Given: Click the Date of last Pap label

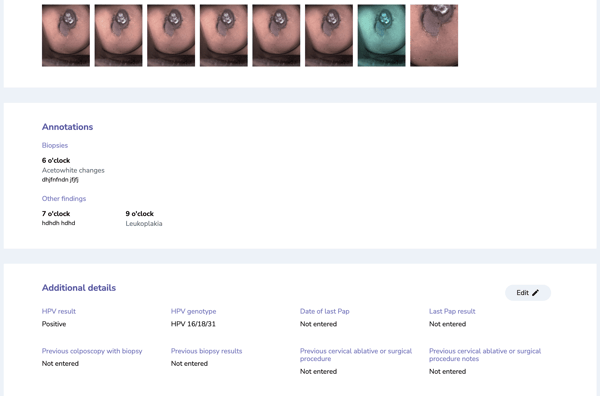Looking at the screenshot, I should [x=324, y=311].
